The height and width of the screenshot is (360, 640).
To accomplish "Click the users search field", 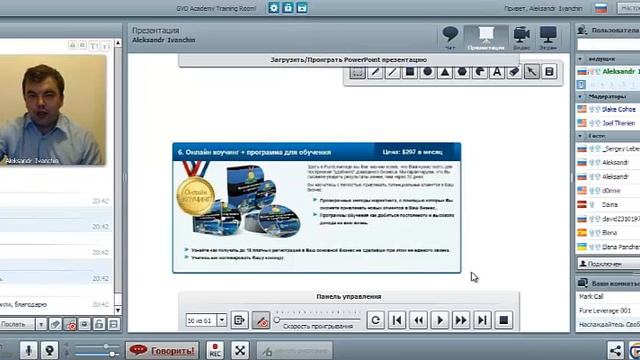I will click(608, 44).
